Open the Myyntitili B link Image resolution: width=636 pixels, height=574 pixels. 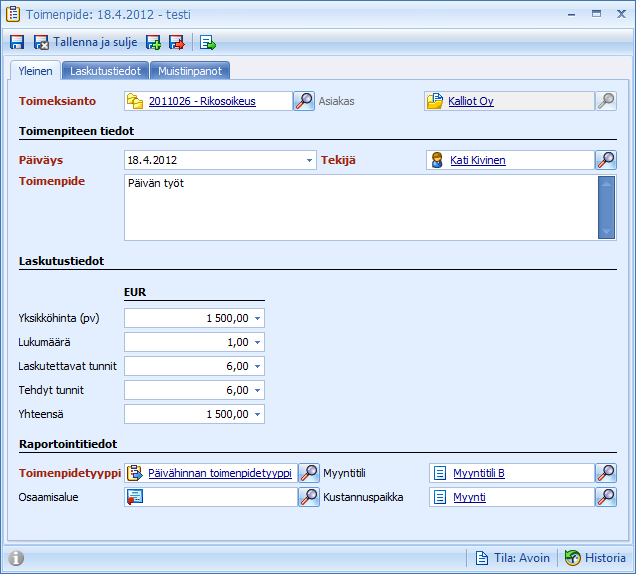(x=479, y=473)
